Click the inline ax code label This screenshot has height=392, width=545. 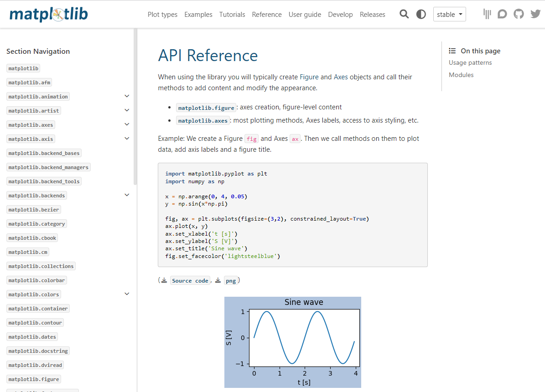pyautogui.click(x=295, y=139)
